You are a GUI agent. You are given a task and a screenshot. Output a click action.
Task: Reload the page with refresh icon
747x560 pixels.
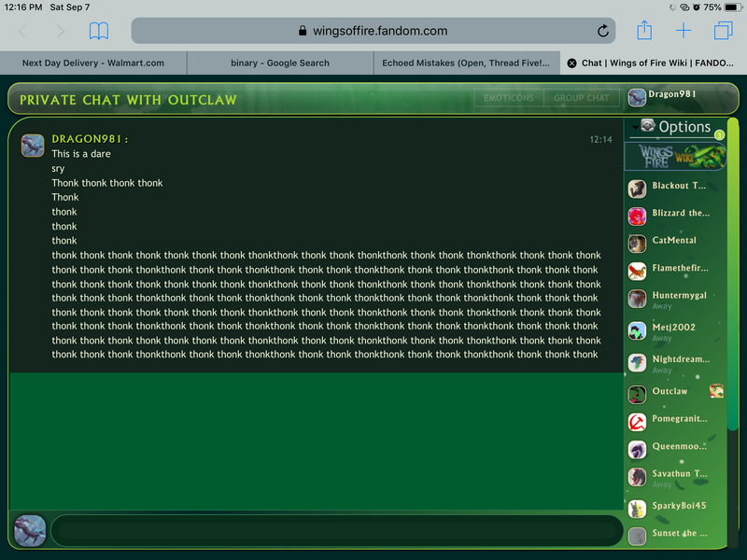point(602,31)
